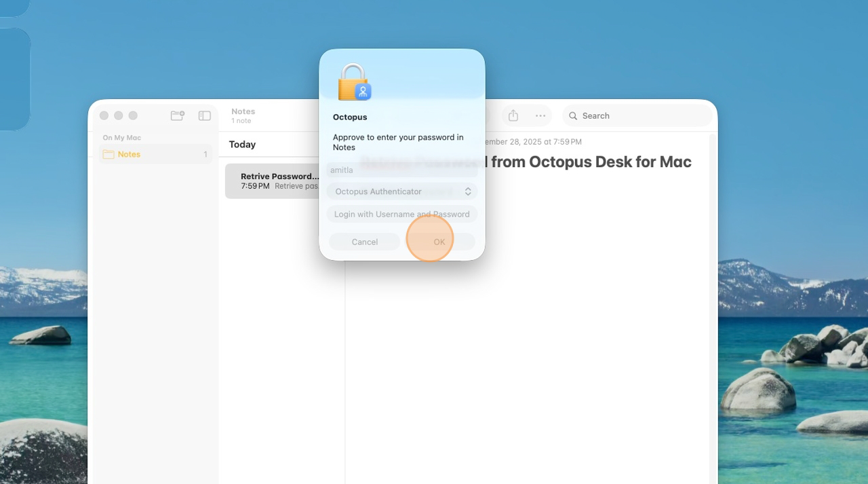Click the On My Mac section header
The width and height of the screenshot is (868, 484).
tap(122, 137)
